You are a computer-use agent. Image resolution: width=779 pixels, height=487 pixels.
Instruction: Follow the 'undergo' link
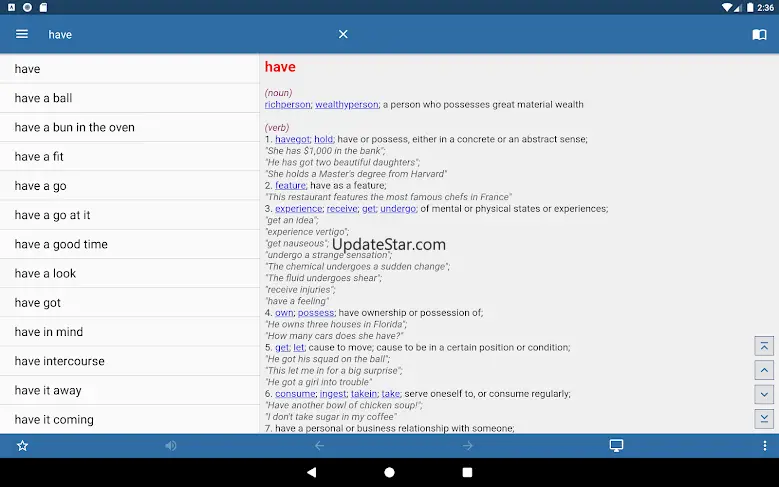pyautogui.click(x=398, y=209)
